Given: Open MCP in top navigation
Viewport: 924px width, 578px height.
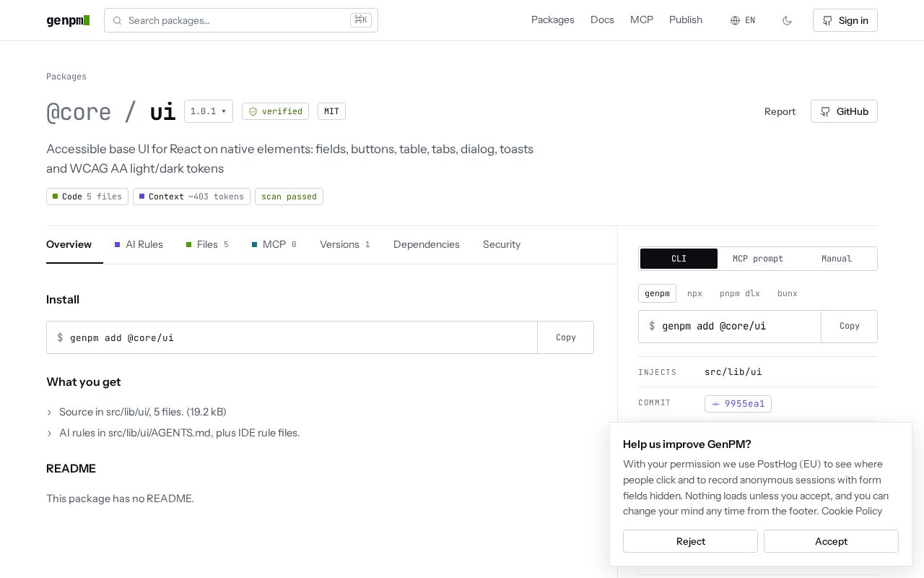Looking at the screenshot, I should click(x=642, y=20).
